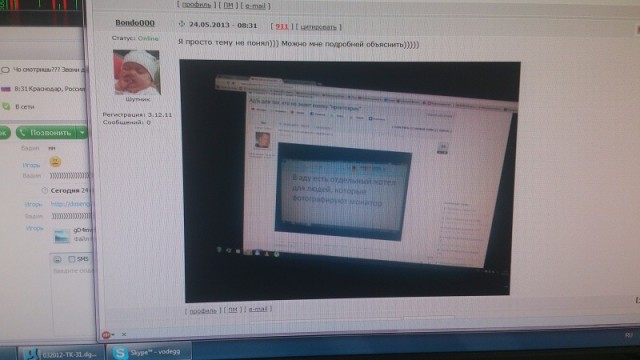Click the clock icon next to 'Сегодня' in Skype
The image size is (640, 360).
click(44, 190)
